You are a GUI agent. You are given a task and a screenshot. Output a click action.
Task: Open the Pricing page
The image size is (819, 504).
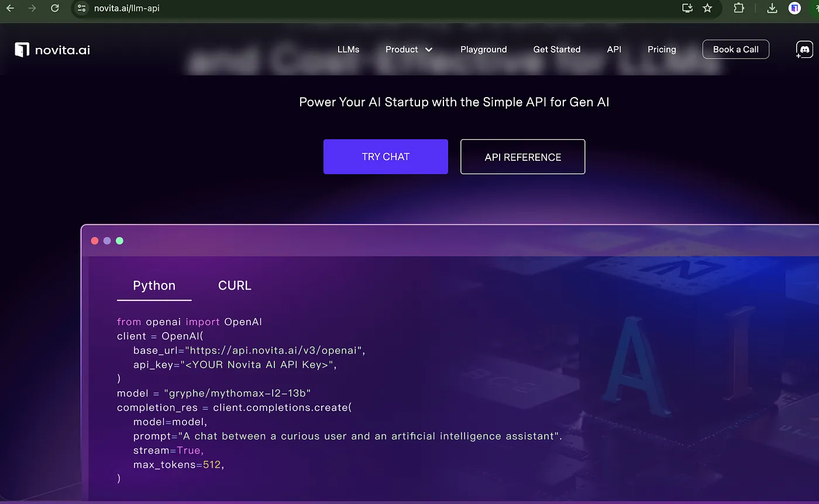(x=662, y=50)
